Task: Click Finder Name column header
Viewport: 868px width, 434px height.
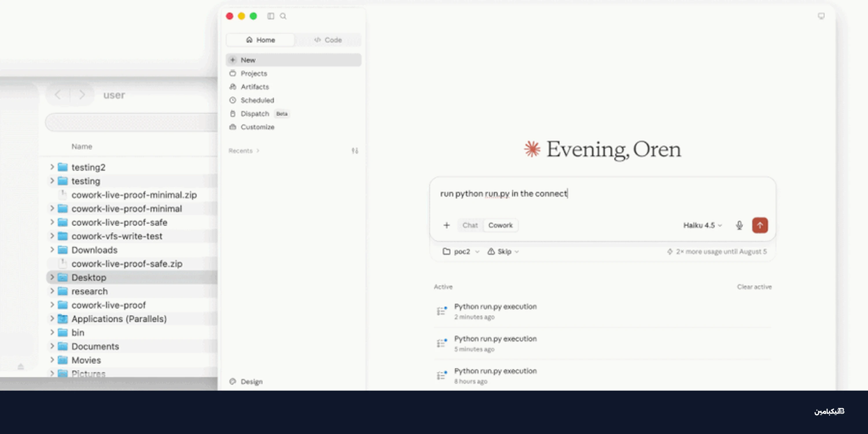Action: click(x=82, y=147)
